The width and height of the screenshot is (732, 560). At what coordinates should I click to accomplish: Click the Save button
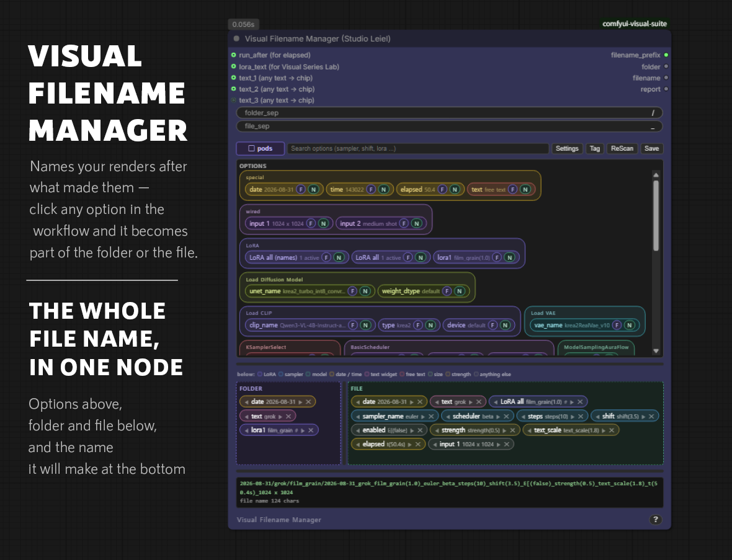pyautogui.click(x=651, y=148)
